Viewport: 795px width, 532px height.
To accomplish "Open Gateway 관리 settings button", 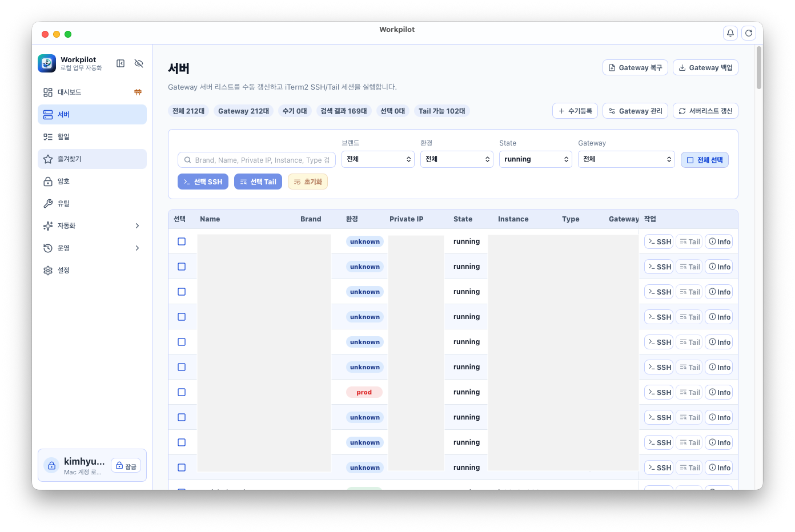I will (x=635, y=111).
